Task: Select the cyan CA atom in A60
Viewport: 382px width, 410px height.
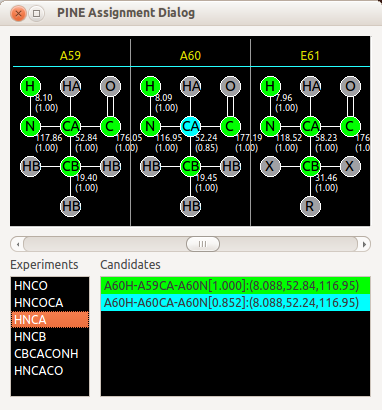Action: click(x=190, y=126)
